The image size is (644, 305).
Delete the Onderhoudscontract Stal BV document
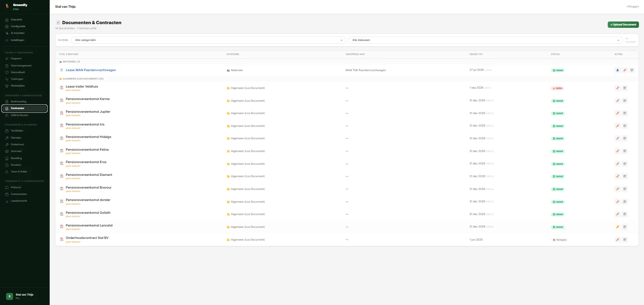tap(625, 240)
